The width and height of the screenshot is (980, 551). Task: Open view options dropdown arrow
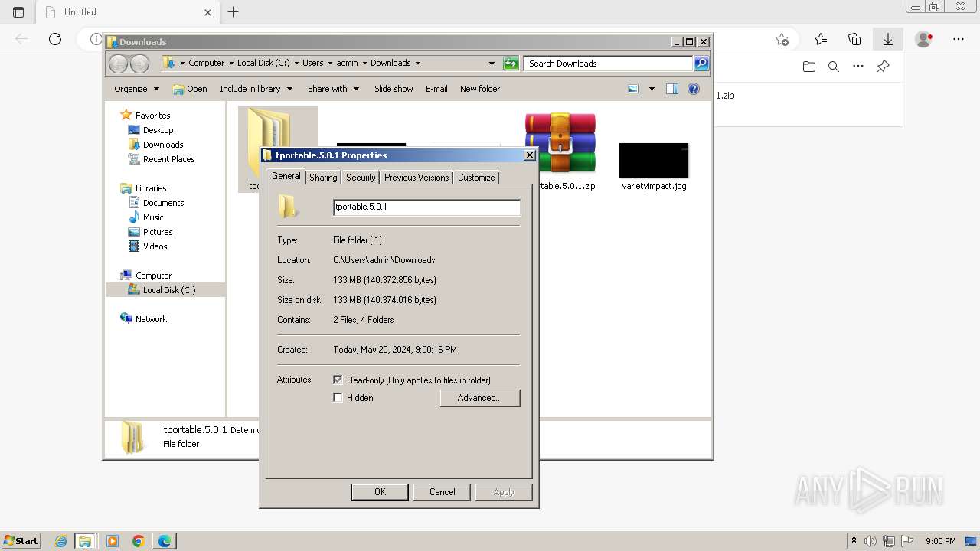[652, 89]
